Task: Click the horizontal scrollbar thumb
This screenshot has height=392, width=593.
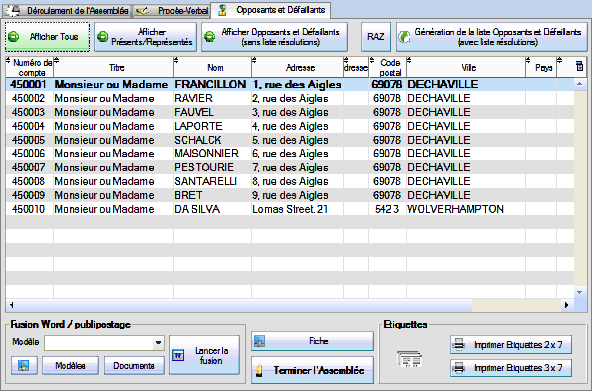Action: (x=244, y=305)
